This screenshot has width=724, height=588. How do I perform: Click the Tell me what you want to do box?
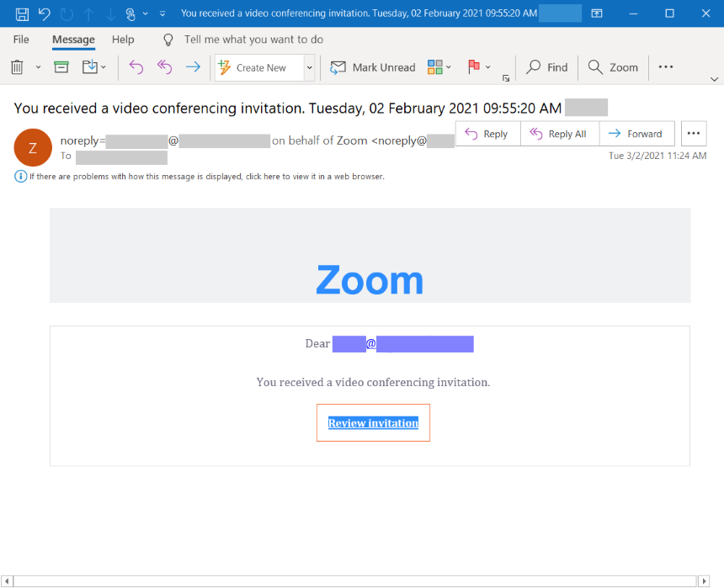pos(253,40)
